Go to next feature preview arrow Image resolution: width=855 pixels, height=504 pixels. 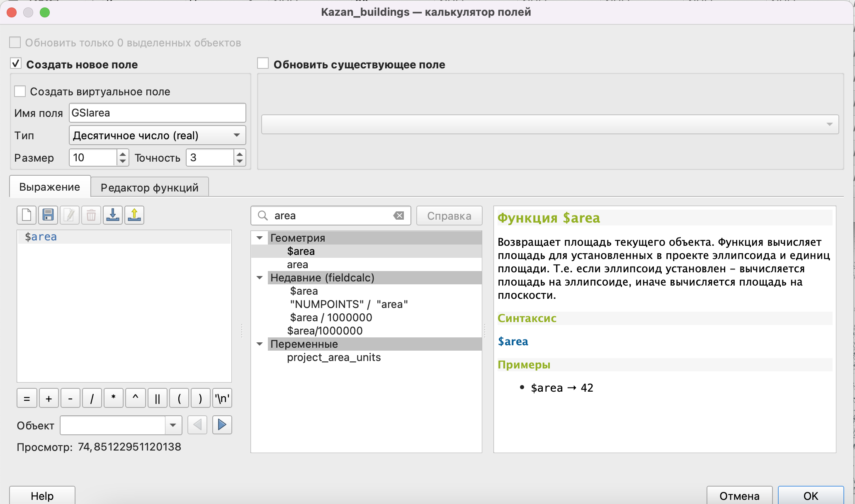[222, 425]
